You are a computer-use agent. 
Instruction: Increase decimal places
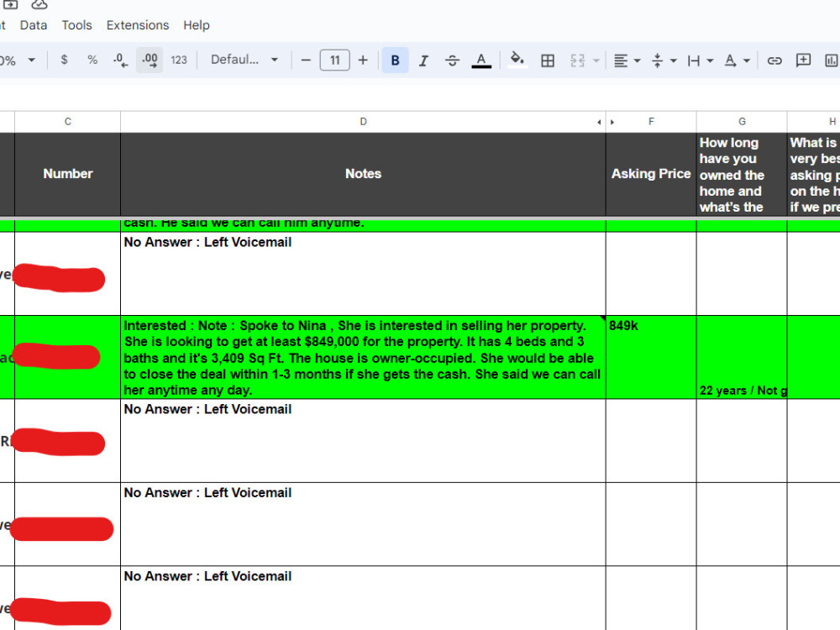[150, 60]
